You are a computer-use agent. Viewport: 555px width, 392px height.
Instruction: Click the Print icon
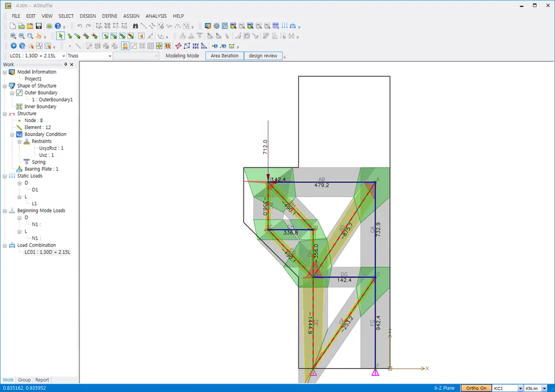[49, 26]
